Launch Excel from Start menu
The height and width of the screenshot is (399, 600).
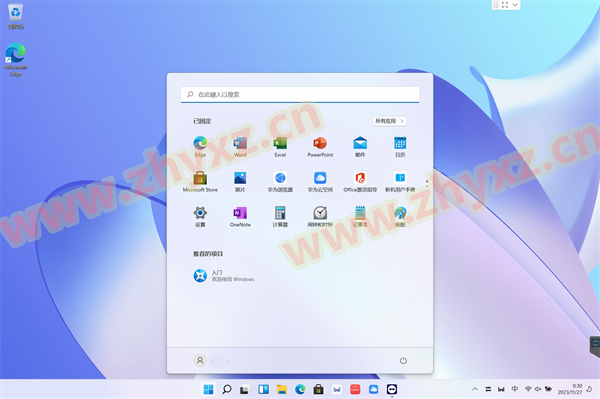(280, 147)
